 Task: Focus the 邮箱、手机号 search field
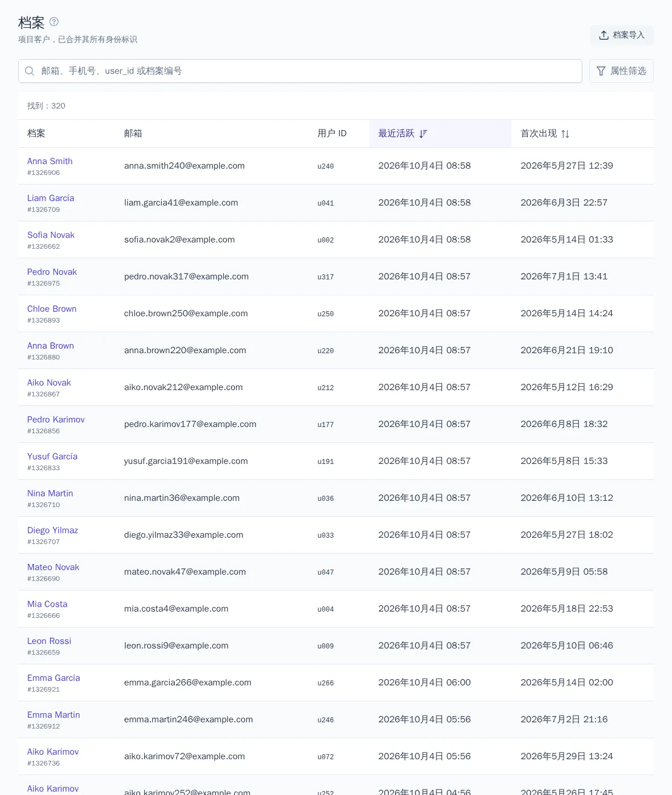tap(300, 71)
